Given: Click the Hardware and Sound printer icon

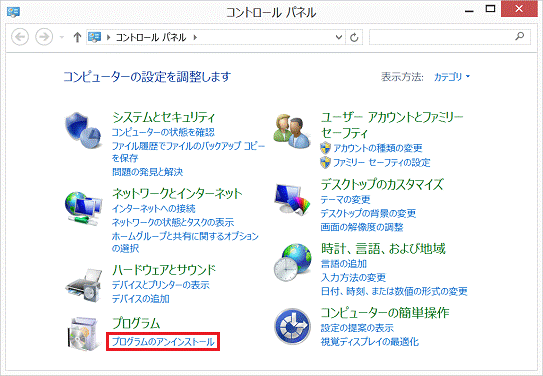Looking at the screenshot, I should pyautogui.click(x=84, y=285).
